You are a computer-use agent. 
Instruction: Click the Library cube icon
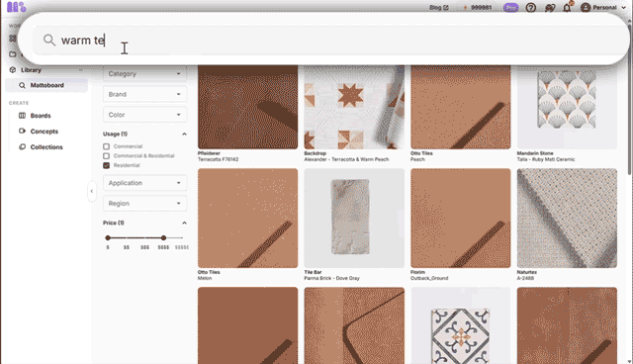coord(13,70)
